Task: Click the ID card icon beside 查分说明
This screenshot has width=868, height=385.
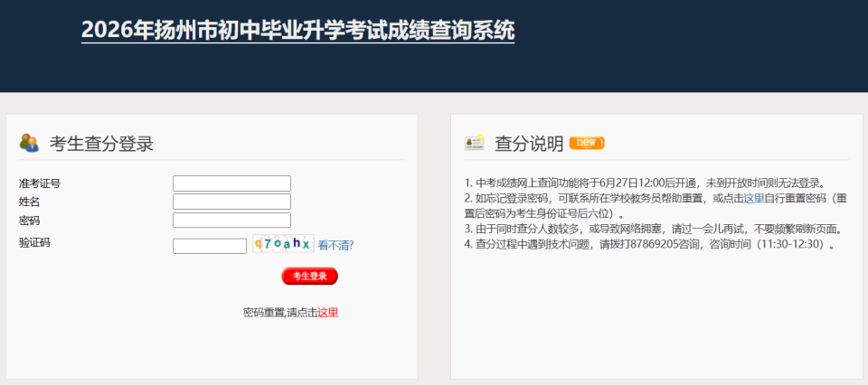Action: [475, 143]
